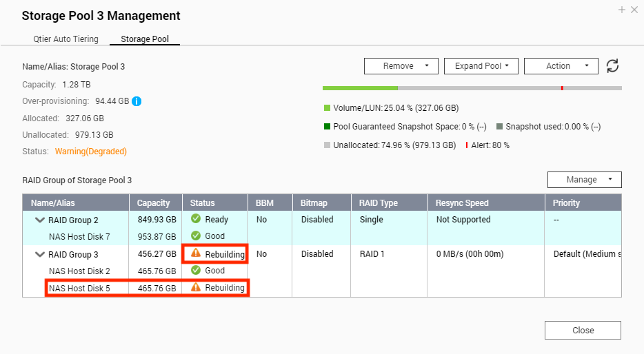Screen dimensions: 644x354
Task: Collapse RAID Group 3 chevron
Action: click(x=40, y=254)
